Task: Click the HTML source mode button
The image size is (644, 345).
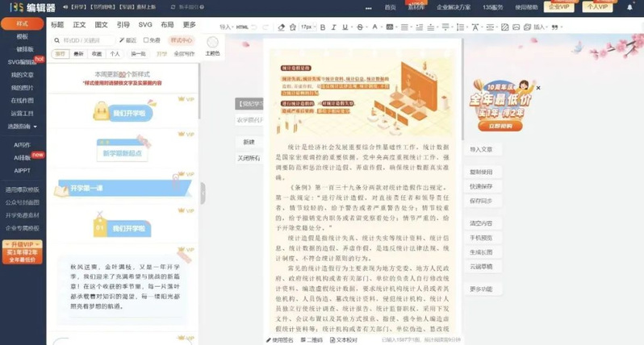Action: click(241, 27)
